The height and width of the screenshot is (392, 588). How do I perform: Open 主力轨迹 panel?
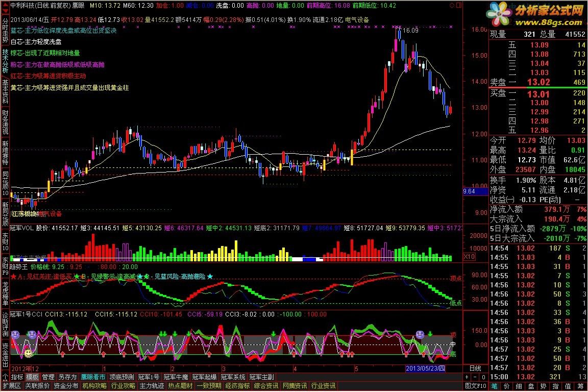pos(152,386)
